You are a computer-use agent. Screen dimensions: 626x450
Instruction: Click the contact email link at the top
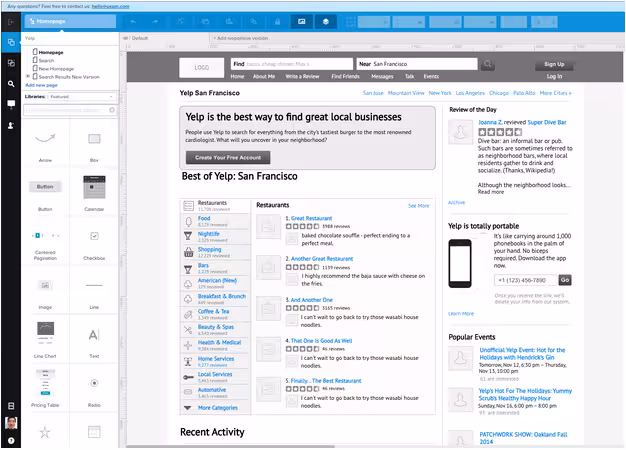pyautogui.click(x=110, y=6)
